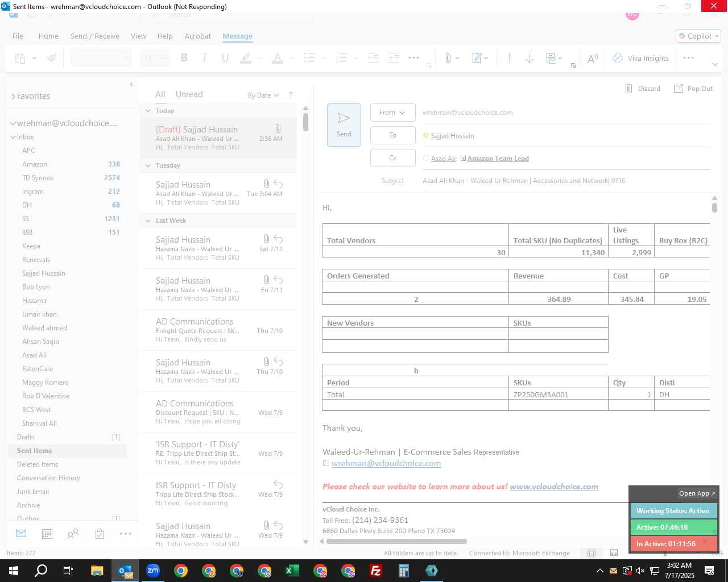This screenshot has width=728, height=582.
Task: Open the font size combo box
Action: tap(155, 58)
